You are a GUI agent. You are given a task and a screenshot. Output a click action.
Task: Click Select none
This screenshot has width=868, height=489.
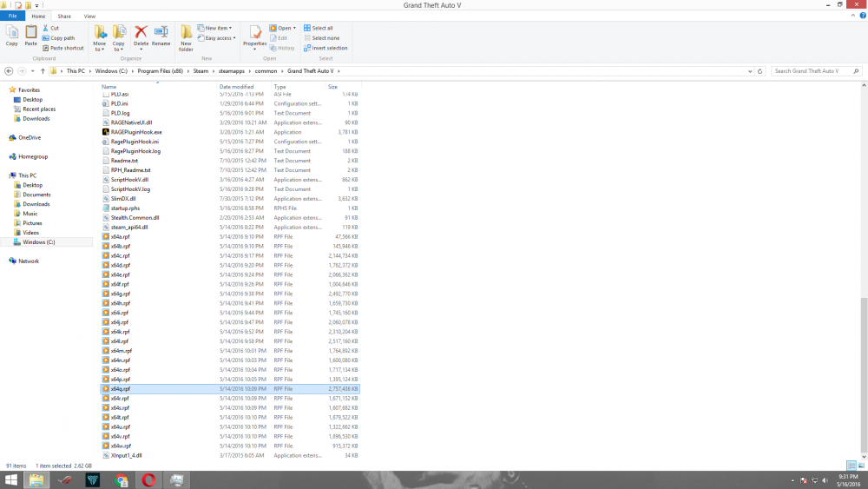pyautogui.click(x=322, y=38)
